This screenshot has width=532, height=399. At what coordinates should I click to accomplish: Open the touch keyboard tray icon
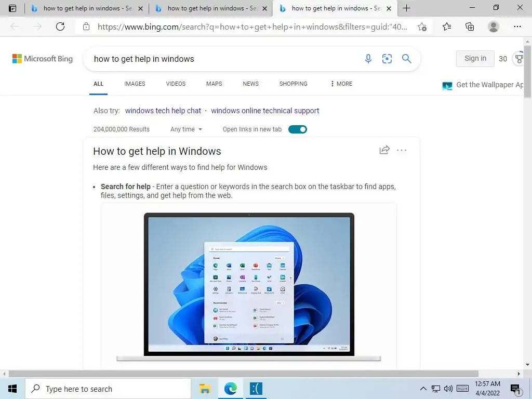tap(463, 389)
